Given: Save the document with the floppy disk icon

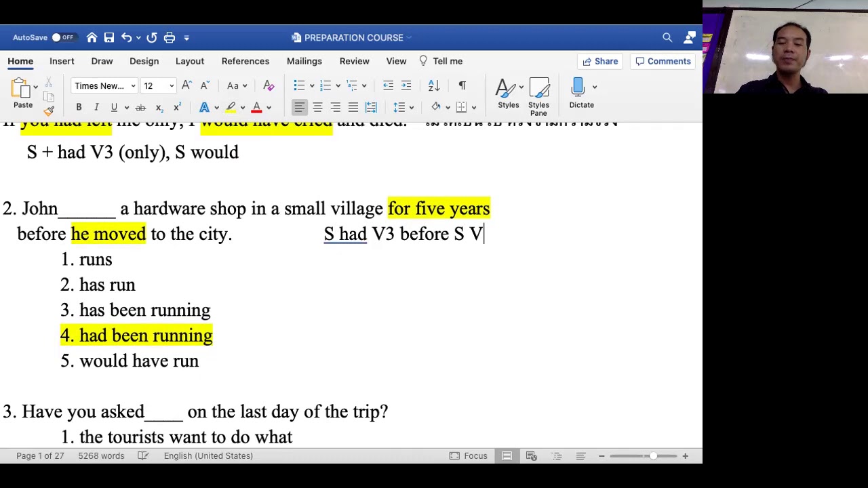Looking at the screenshot, I should (109, 37).
